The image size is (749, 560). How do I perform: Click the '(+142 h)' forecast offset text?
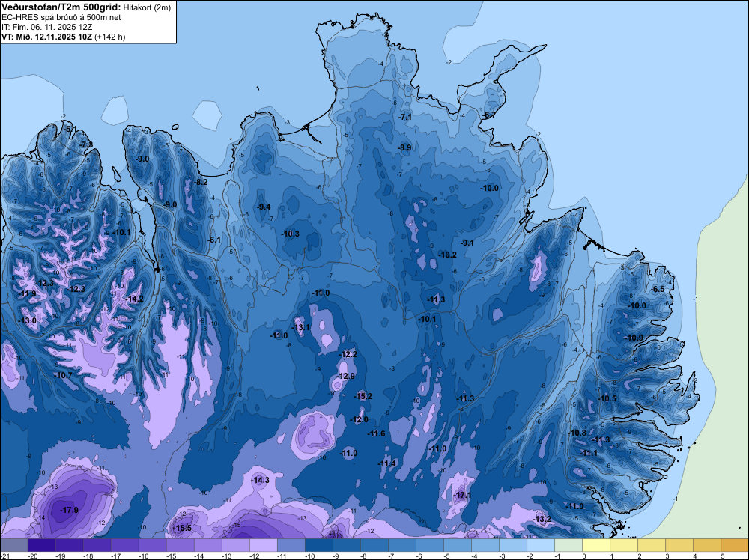(110, 37)
